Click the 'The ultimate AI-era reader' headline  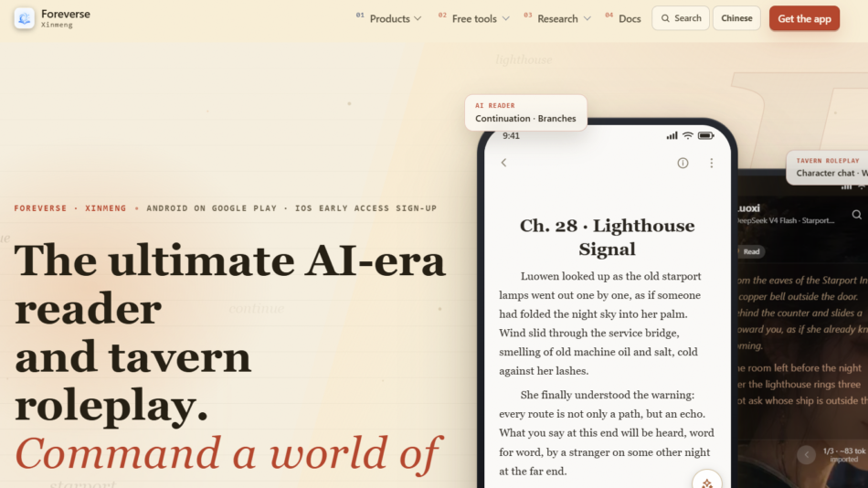(x=229, y=284)
